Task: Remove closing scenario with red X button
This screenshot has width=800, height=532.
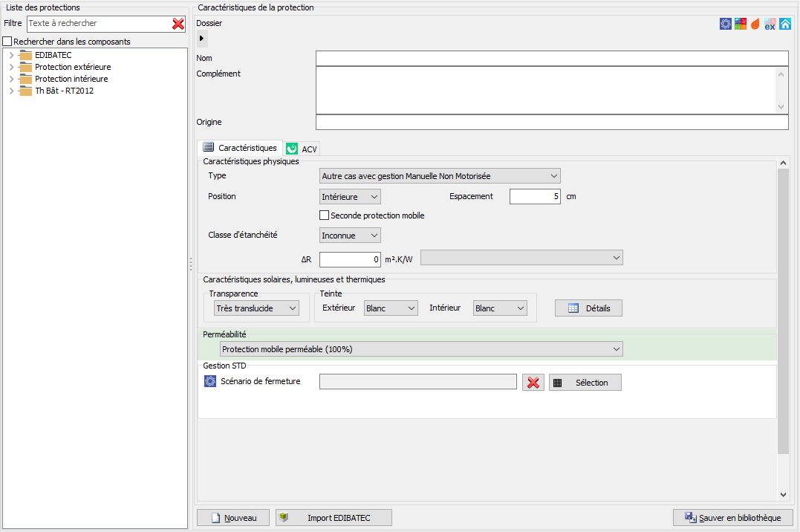Action: click(x=533, y=383)
